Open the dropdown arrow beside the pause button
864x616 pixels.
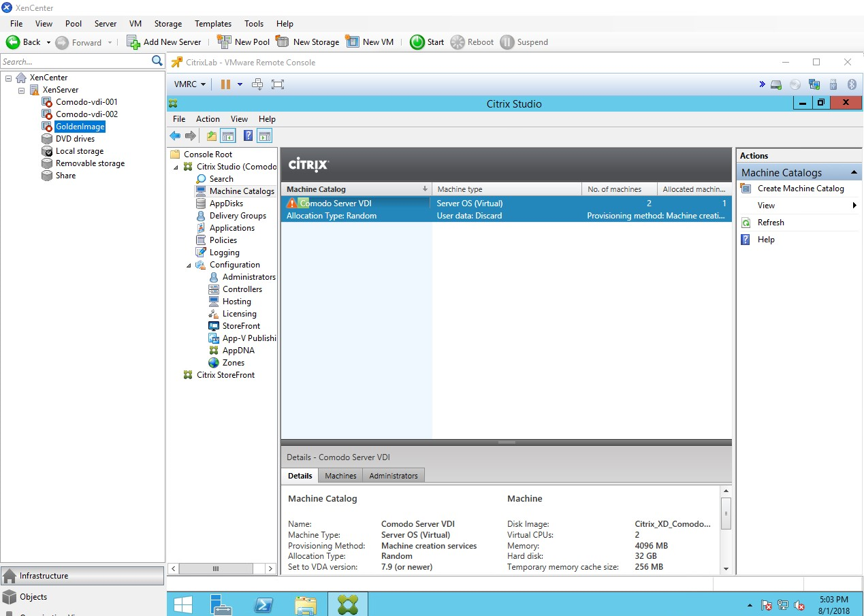point(240,84)
